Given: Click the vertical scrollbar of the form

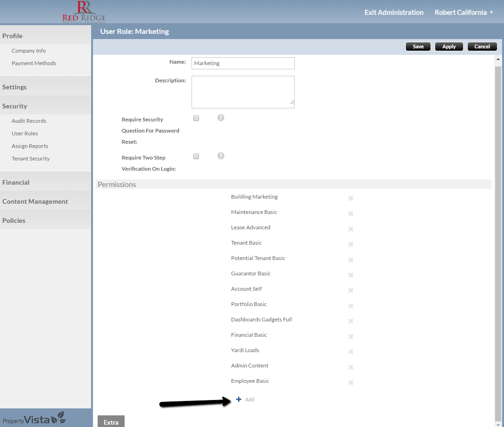Looking at the screenshot, I should pos(498,233).
